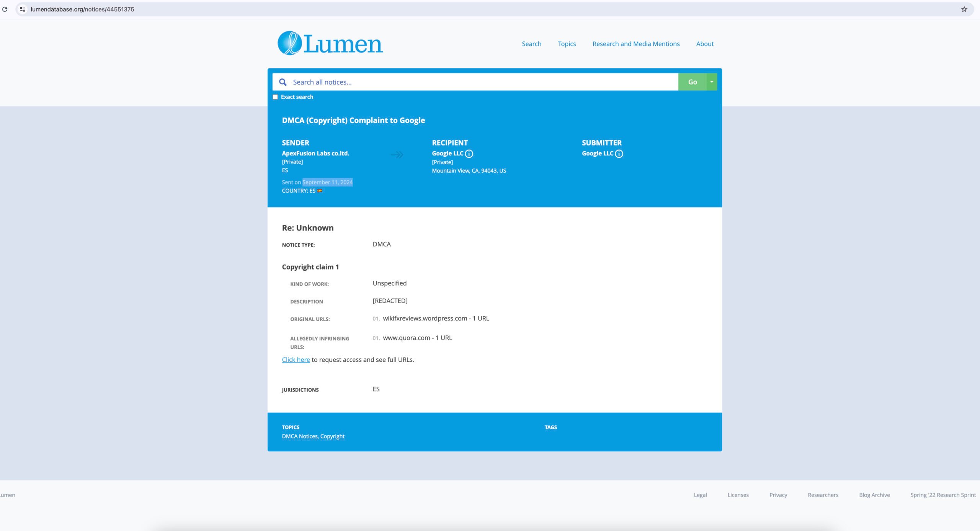Select the About menu item
The height and width of the screenshot is (531, 980).
[704, 43]
